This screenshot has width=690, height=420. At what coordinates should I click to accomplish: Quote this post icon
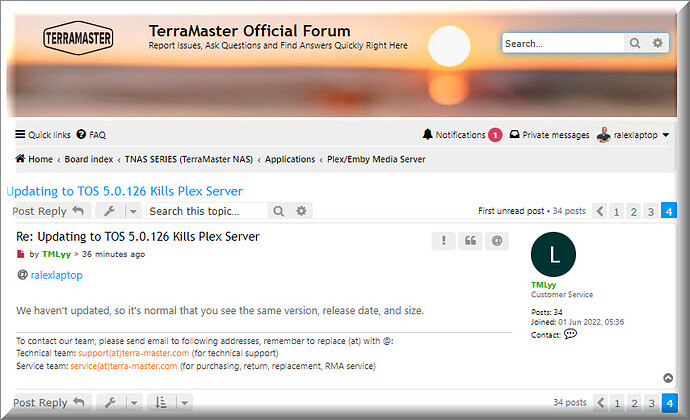tap(470, 241)
